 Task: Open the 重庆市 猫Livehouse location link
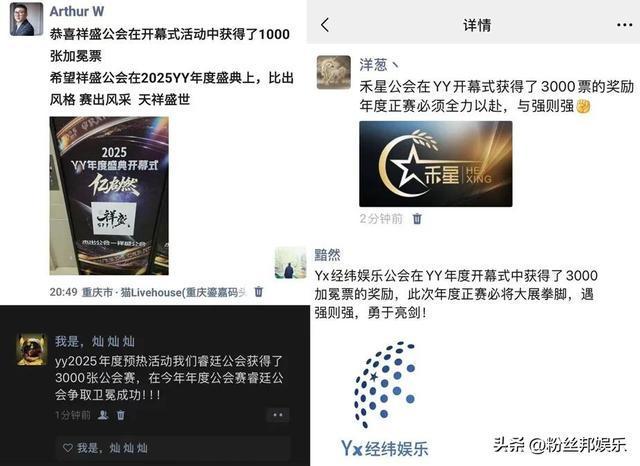pos(164,292)
